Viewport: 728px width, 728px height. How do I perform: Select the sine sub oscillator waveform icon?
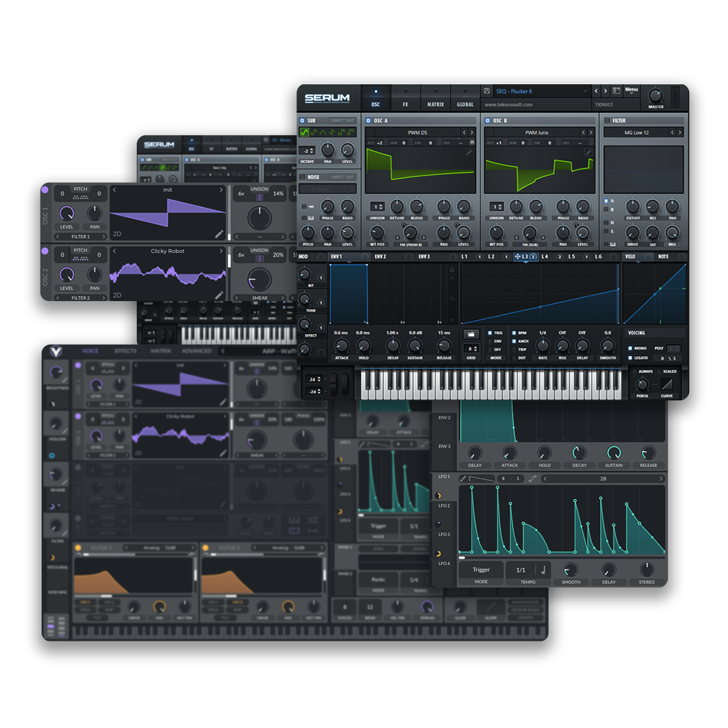[x=305, y=133]
